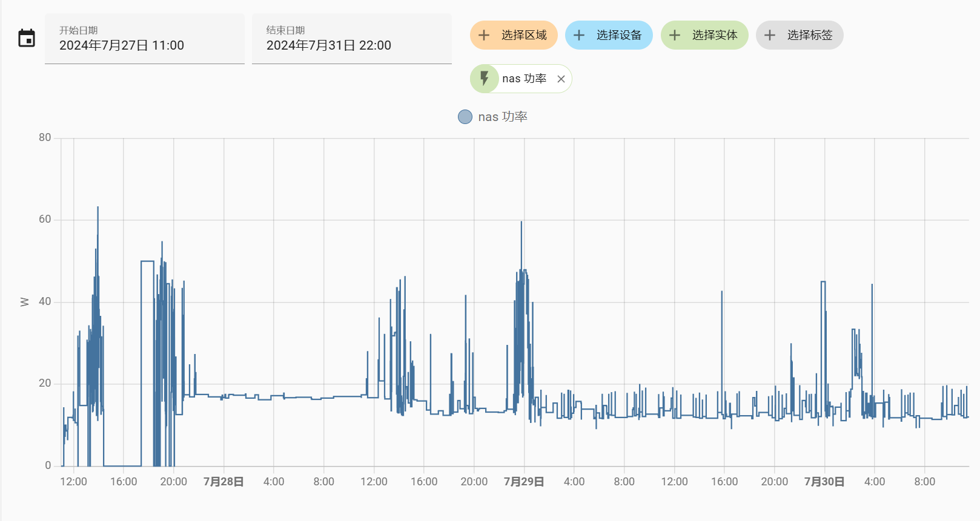
Task: Click the plus icon on 选择实体 chip
Action: tap(675, 35)
